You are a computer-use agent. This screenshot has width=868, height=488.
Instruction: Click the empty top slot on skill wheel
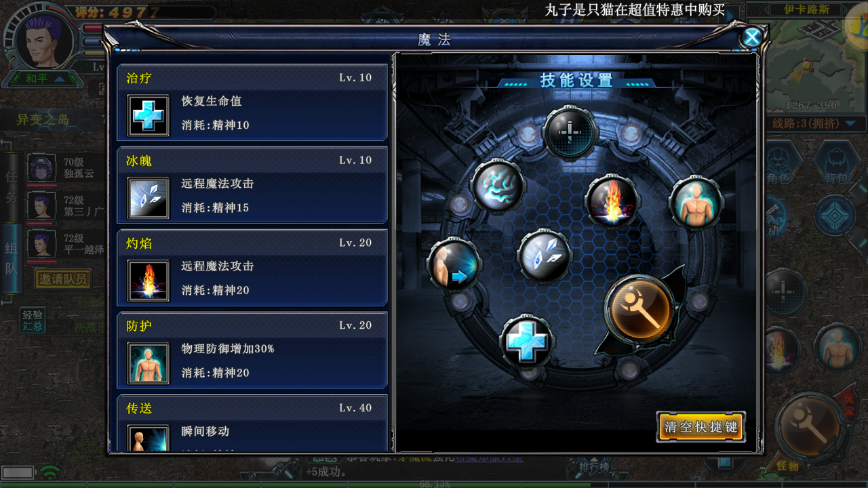(x=570, y=132)
